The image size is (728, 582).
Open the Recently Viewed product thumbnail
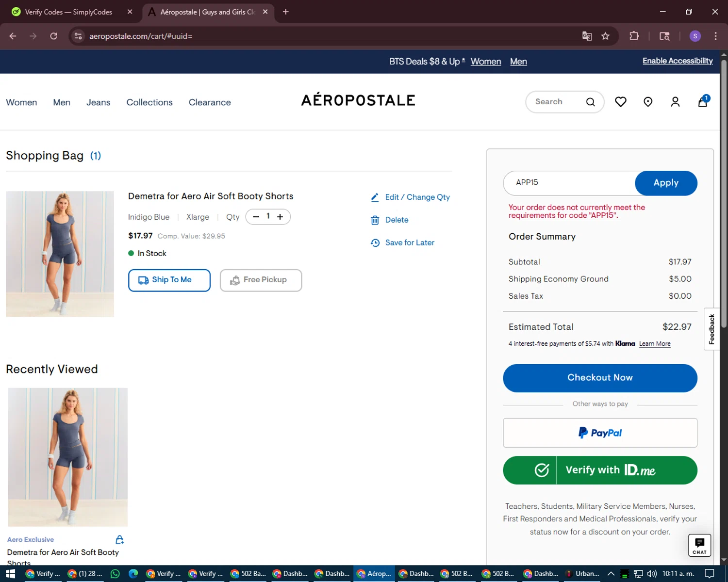point(68,457)
